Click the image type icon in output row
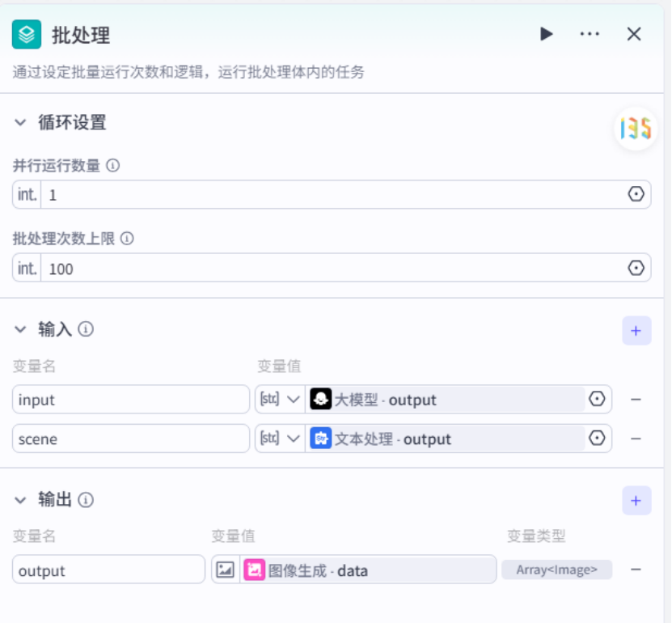 (x=225, y=570)
